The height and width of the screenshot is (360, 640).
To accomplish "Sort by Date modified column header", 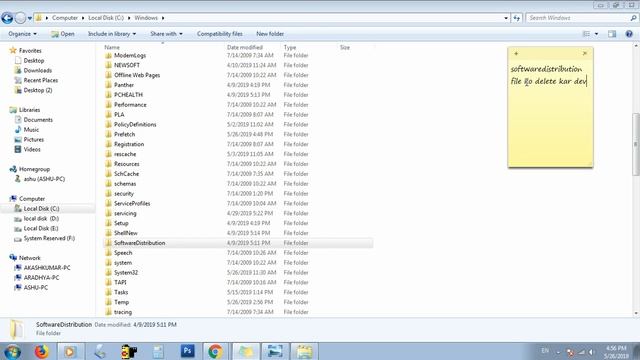I will 244,47.
